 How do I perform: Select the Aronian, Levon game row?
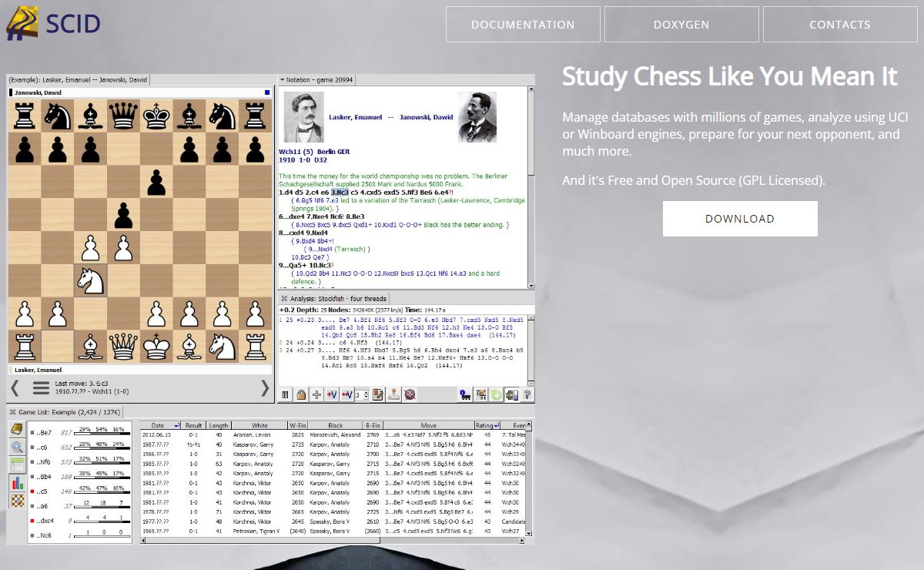(x=333, y=434)
